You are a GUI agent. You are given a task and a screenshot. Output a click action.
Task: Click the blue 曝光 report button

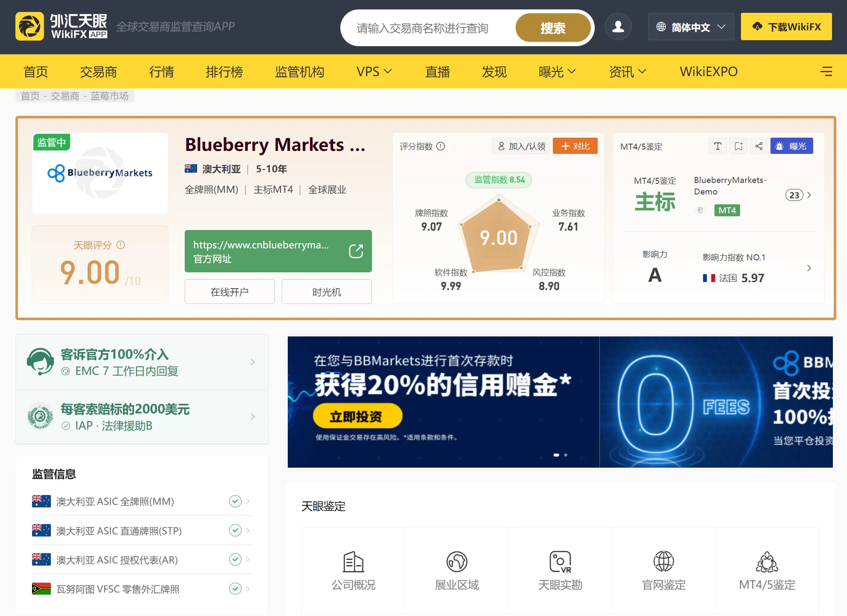click(792, 146)
